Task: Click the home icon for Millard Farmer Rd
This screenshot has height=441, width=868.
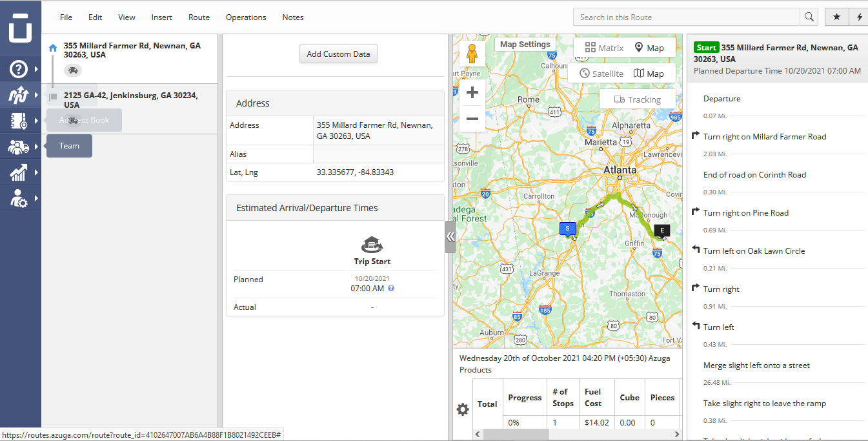Action: pyautogui.click(x=53, y=47)
